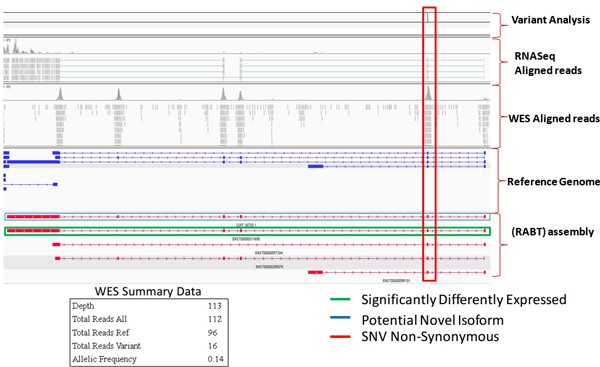Select the Total Reads Ref label
The height and width of the screenshot is (367, 600).
(101, 332)
